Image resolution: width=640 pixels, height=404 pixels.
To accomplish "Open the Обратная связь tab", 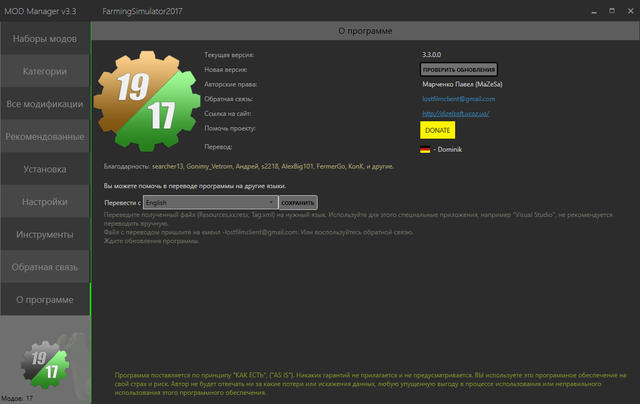I will click(x=45, y=267).
